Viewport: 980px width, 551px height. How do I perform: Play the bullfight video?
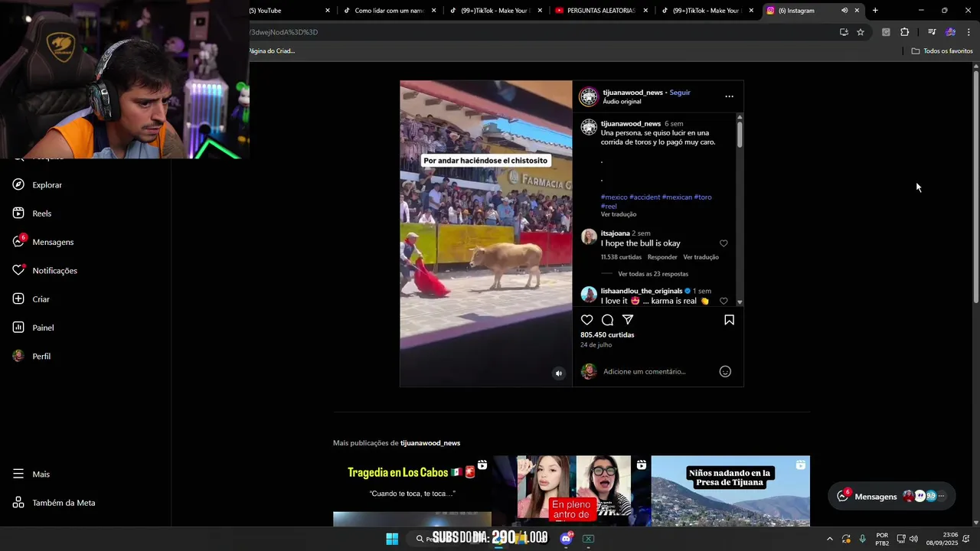[x=485, y=233]
